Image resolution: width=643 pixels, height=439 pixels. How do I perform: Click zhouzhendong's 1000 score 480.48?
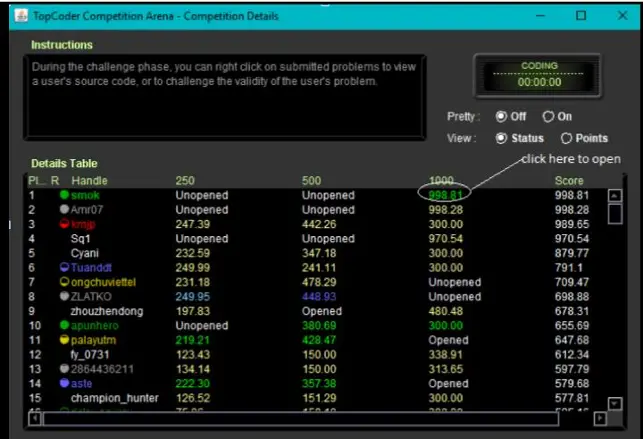(x=445, y=311)
